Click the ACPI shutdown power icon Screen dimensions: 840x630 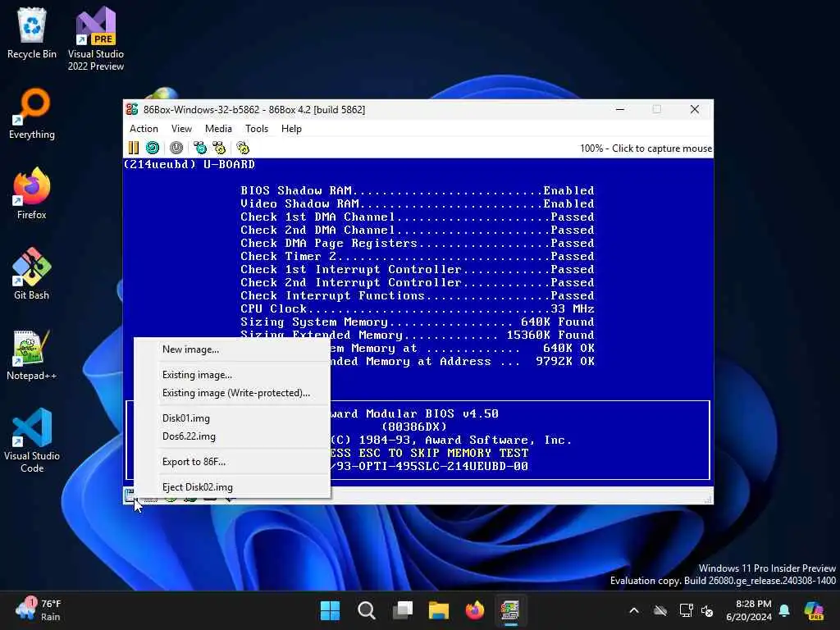click(176, 148)
